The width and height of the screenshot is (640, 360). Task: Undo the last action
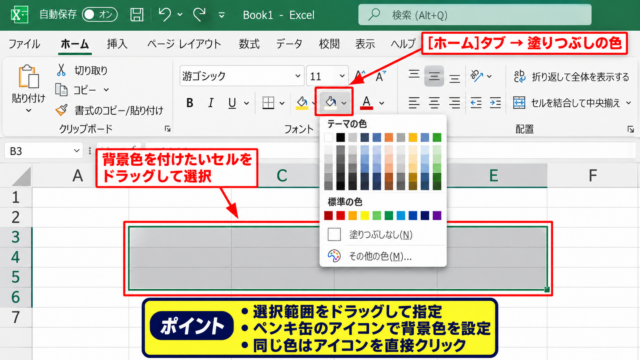(x=164, y=15)
